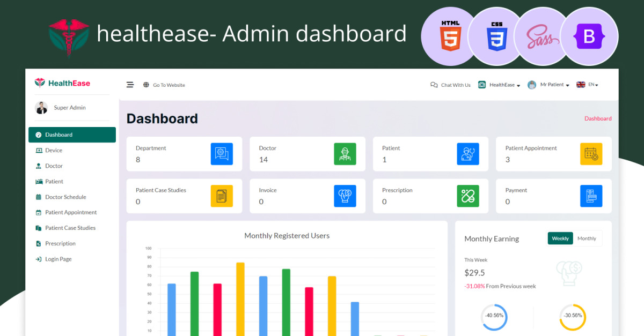Image resolution: width=644 pixels, height=336 pixels.
Task: Click the Department card chat-gear icon
Action: coord(222,154)
